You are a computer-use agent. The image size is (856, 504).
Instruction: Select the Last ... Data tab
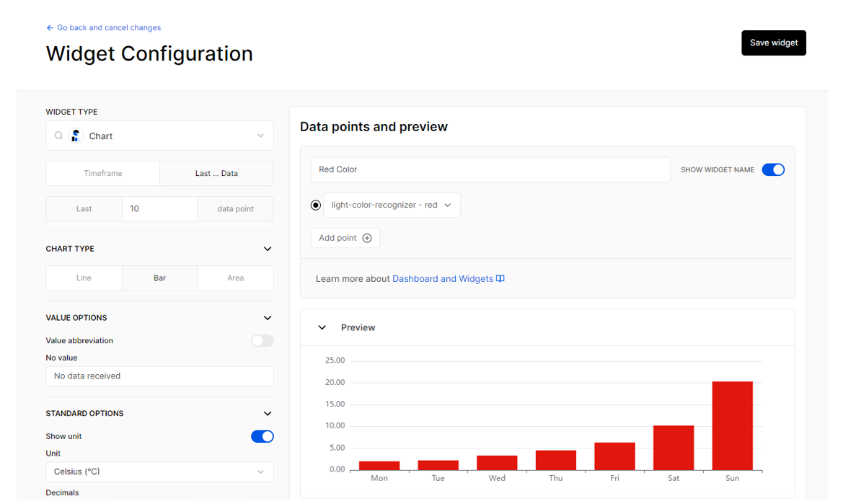(x=216, y=173)
